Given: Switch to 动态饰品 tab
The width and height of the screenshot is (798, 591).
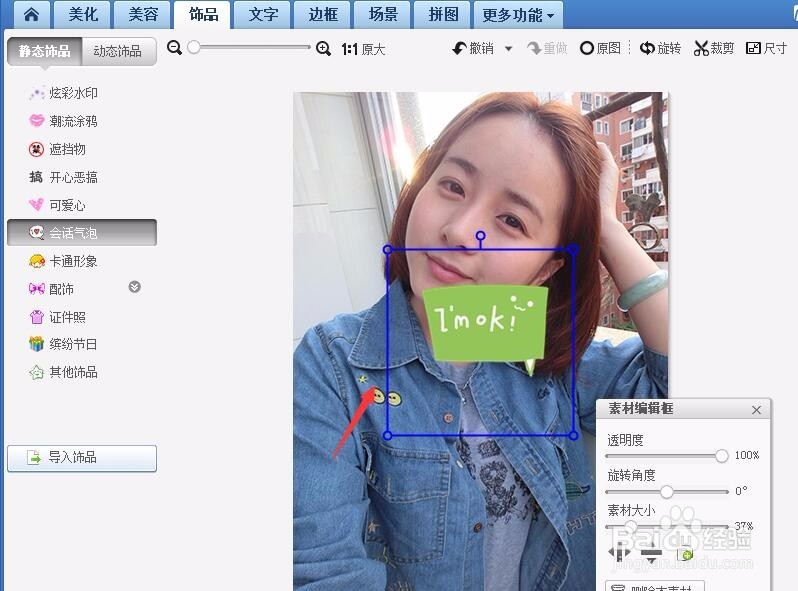Looking at the screenshot, I should coord(118,51).
